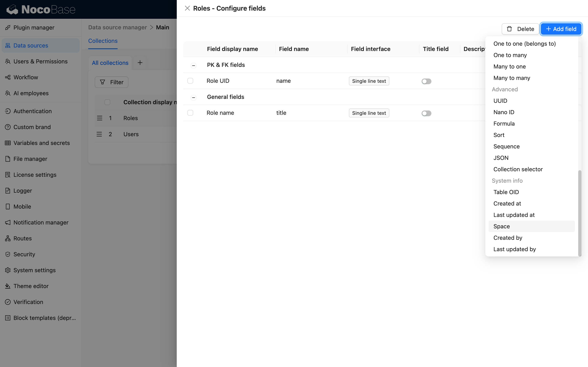This screenshot has width=588, height=367.
Task: Click the Theme editor paint icon
Action: [x=8, y=286]
